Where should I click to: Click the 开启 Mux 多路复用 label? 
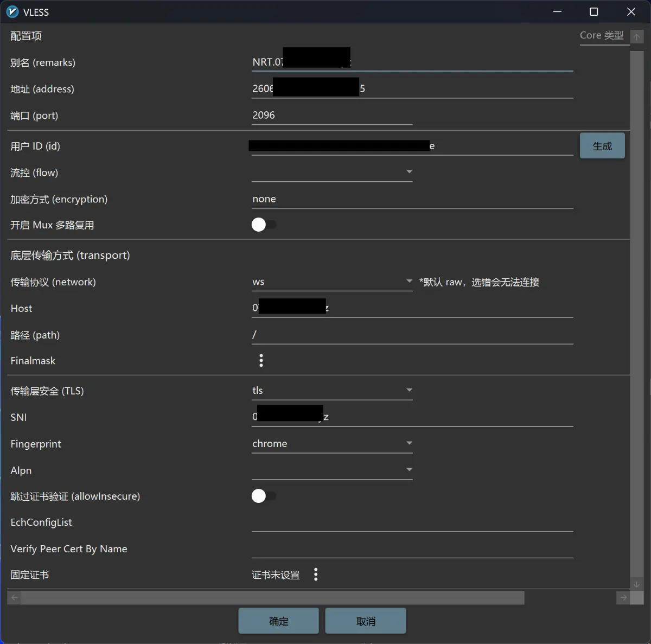tap(52, 225)
